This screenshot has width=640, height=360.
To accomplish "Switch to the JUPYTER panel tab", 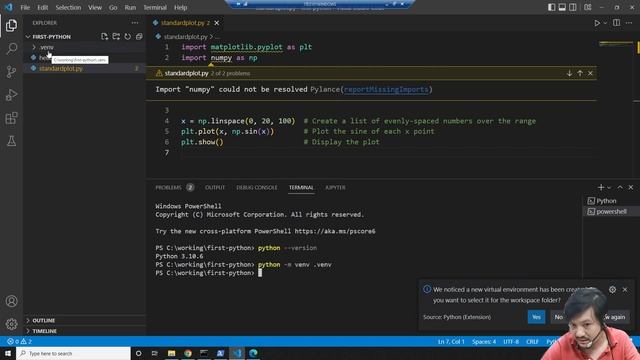I will [x=335, y=187].
